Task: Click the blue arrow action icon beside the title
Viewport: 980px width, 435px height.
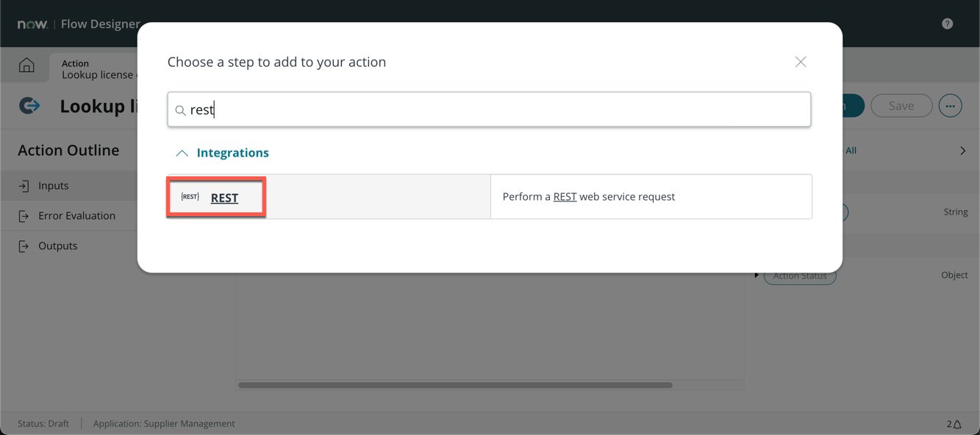Action: (x=29, y=106)
